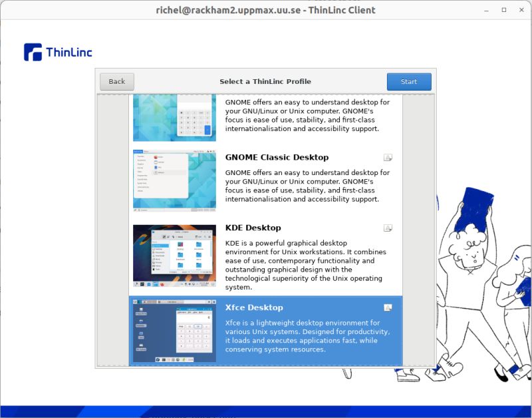Click the Start button
Viewport: 532px width, 418px height.
(409, 81)
